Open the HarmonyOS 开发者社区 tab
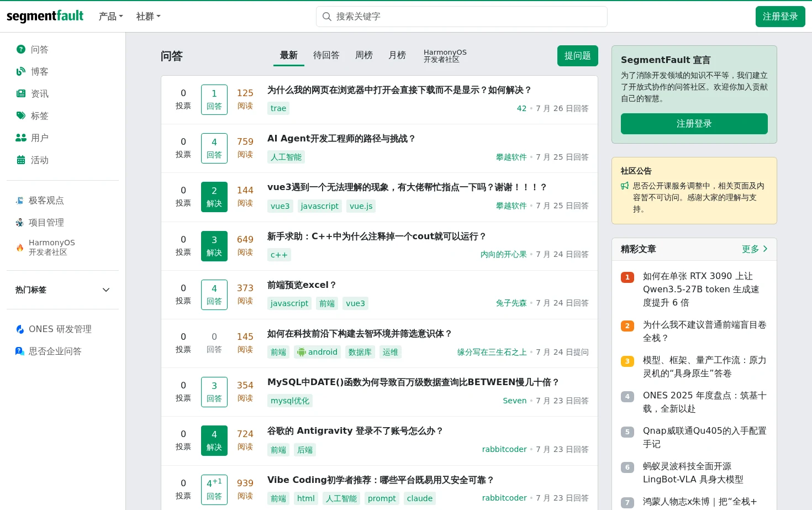812x510 pixels. [x=445, y=55]
